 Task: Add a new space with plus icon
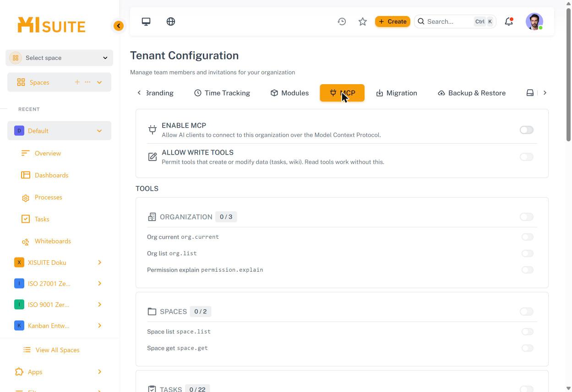coord(77,82)
